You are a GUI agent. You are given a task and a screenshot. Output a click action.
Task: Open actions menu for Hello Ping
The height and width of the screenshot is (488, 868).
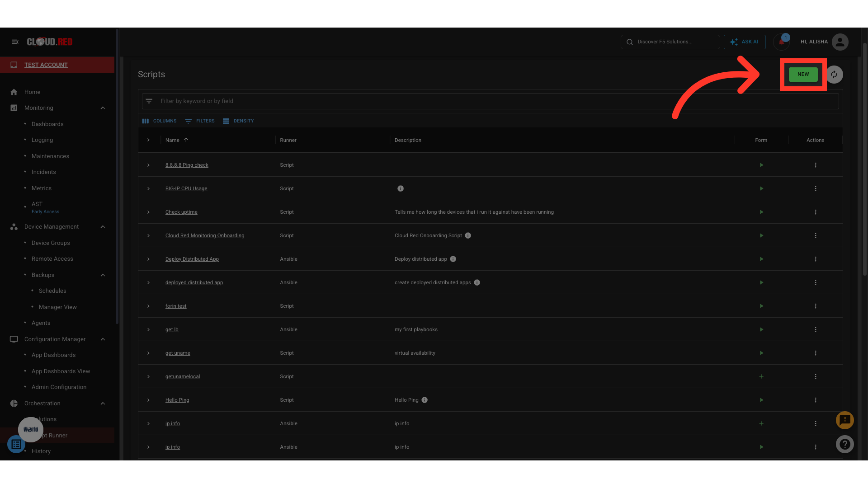pos(816,400)
